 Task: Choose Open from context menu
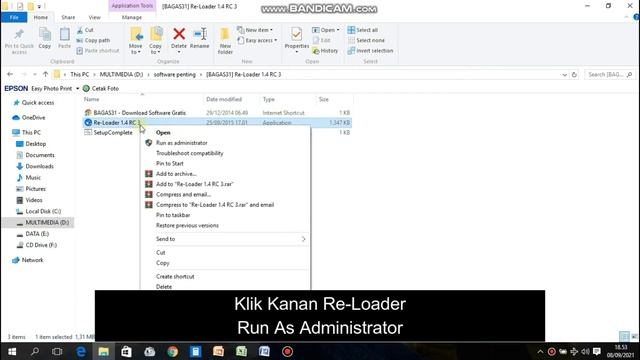pos(163,133)
